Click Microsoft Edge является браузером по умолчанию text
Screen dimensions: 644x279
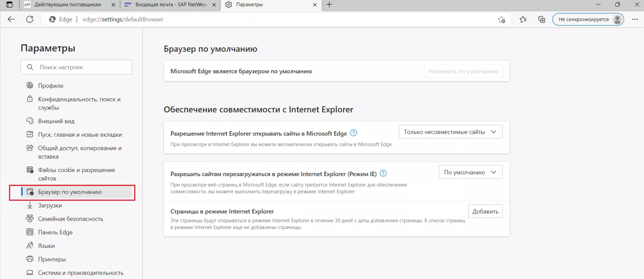(241, 71)
